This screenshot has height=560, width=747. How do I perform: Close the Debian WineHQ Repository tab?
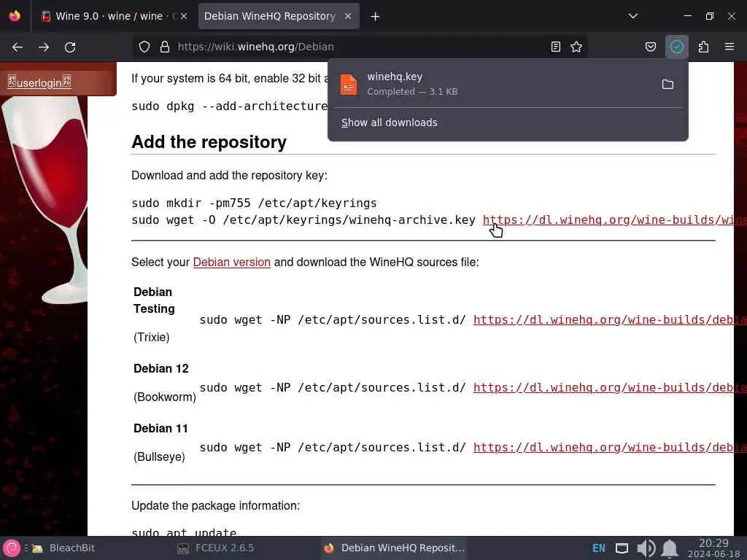point(348,16)
